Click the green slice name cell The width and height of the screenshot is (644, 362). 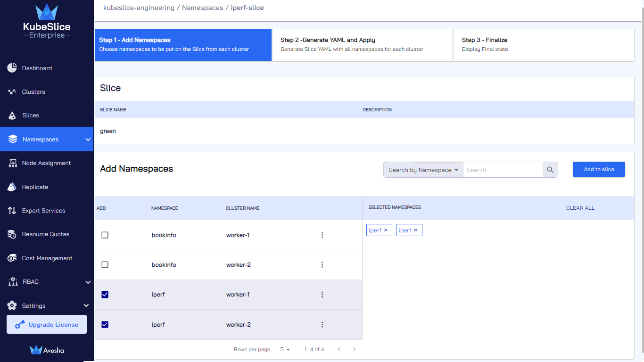108,131
